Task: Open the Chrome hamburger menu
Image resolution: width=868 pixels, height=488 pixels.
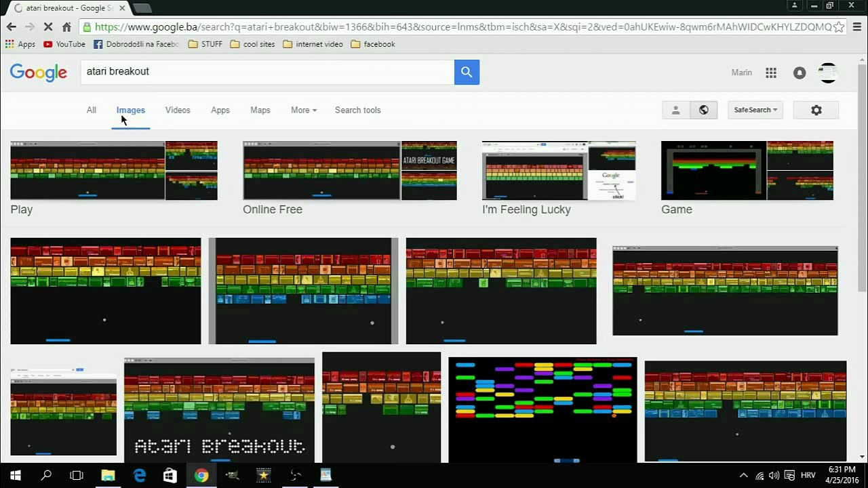Action: 856,27
